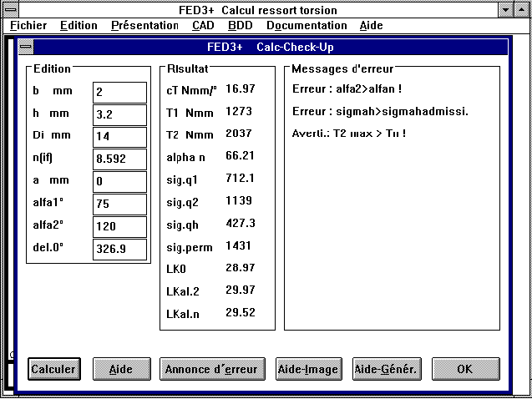Click the b mm input field
The image size is (532, 399).
pyautogui.click(x=119, y=92)
